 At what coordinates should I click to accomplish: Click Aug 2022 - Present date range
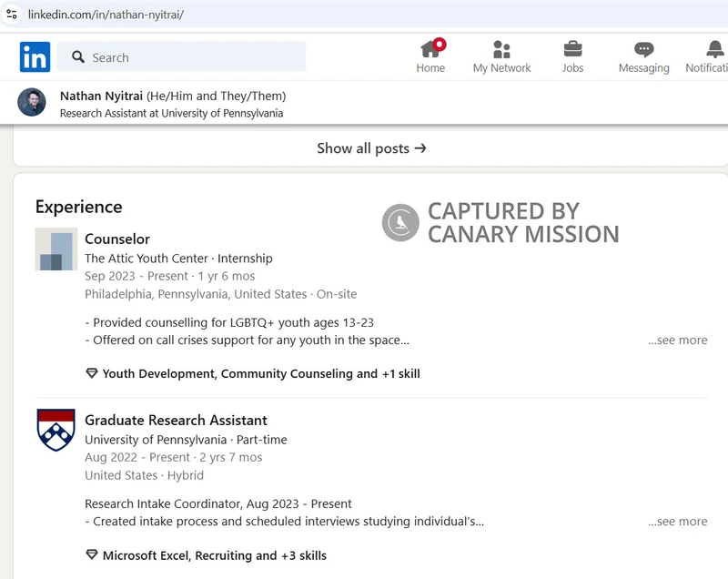tap(137, 457)
